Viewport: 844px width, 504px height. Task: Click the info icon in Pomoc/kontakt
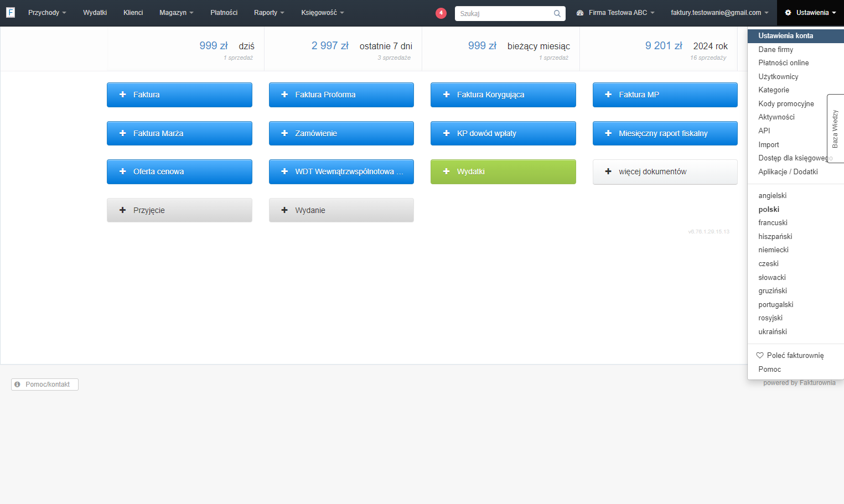tap(18, 385)
